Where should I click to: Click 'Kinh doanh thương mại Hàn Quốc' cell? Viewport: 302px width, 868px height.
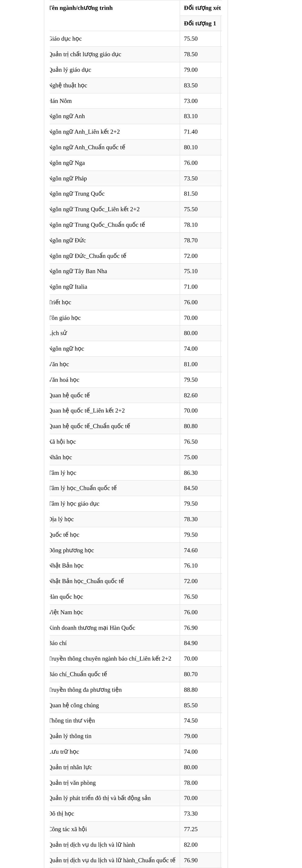point(114,628)
